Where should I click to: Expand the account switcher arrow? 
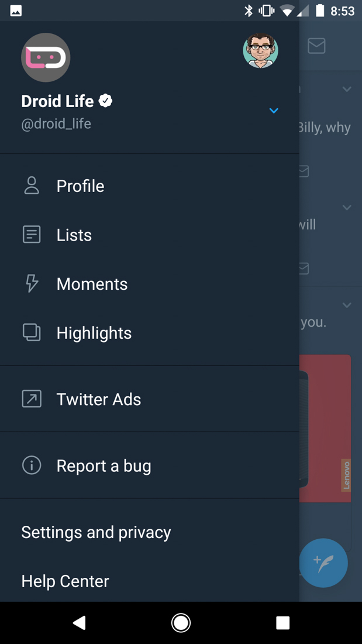tap(274, 111)
